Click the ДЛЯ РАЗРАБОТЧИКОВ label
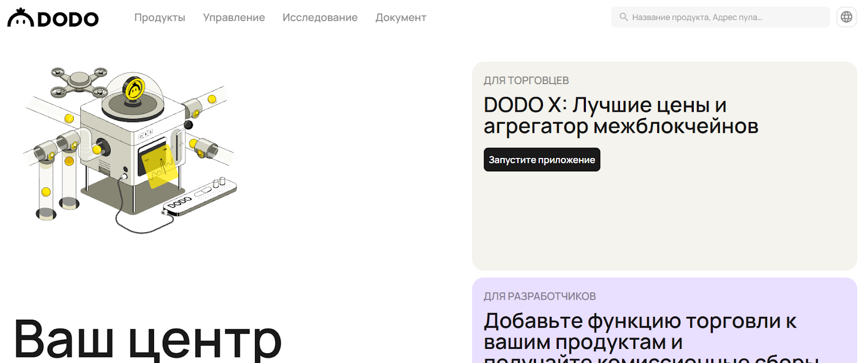868x363 pixels. 540,296
